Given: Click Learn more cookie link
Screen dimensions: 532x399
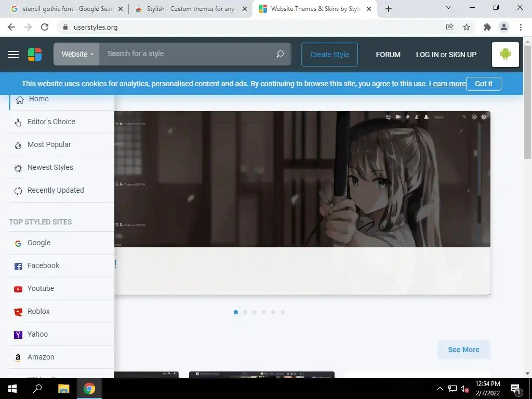Looking at the screenshot, I should click(x=447, y=84).
